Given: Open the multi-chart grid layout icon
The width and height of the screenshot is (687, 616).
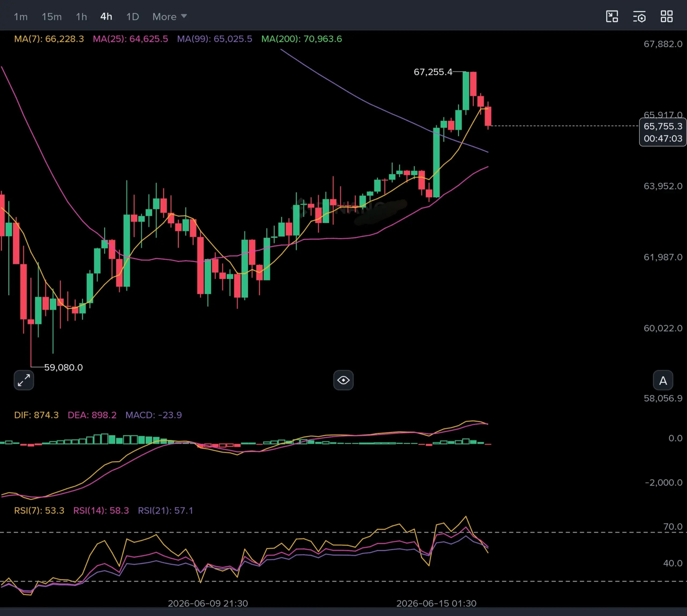Looking at the screenshot, I should (667, 16).
